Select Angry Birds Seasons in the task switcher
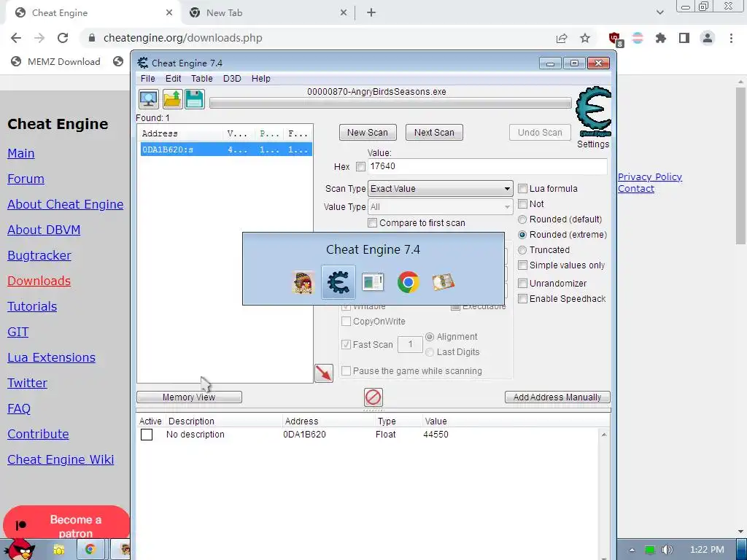747x560 pixels. coord(303,282)
